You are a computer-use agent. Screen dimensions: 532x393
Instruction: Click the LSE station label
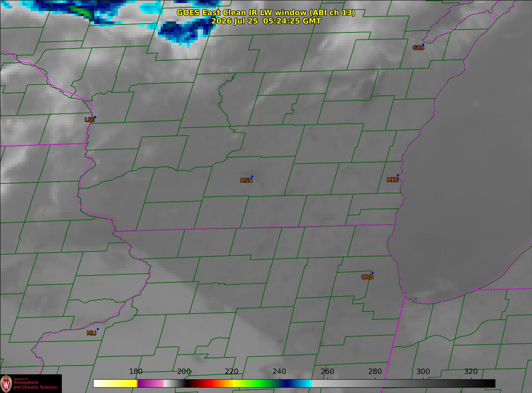[x=90, y=119]
